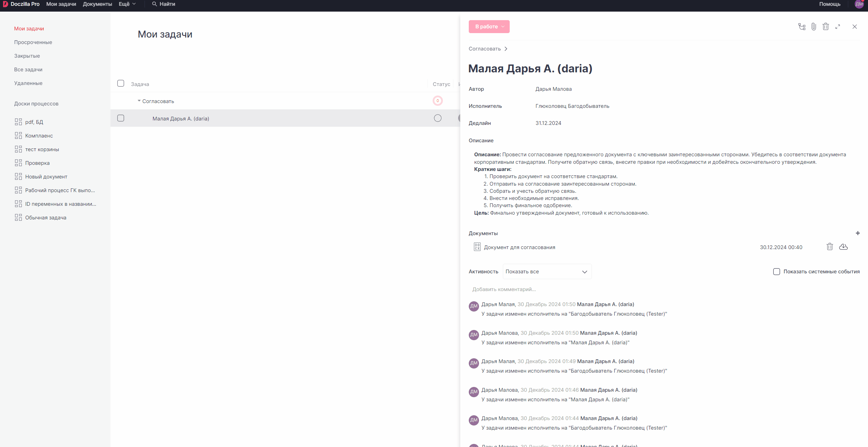Expand the task panel to full screen

click(838, 27)
